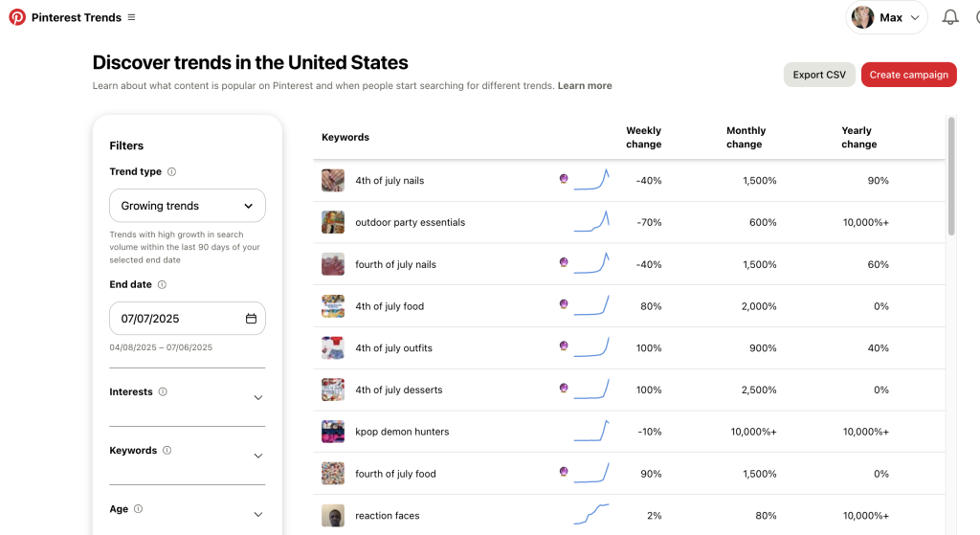Click the info icon next to Trend type
The image size is (980, 535).
[172, 172]
